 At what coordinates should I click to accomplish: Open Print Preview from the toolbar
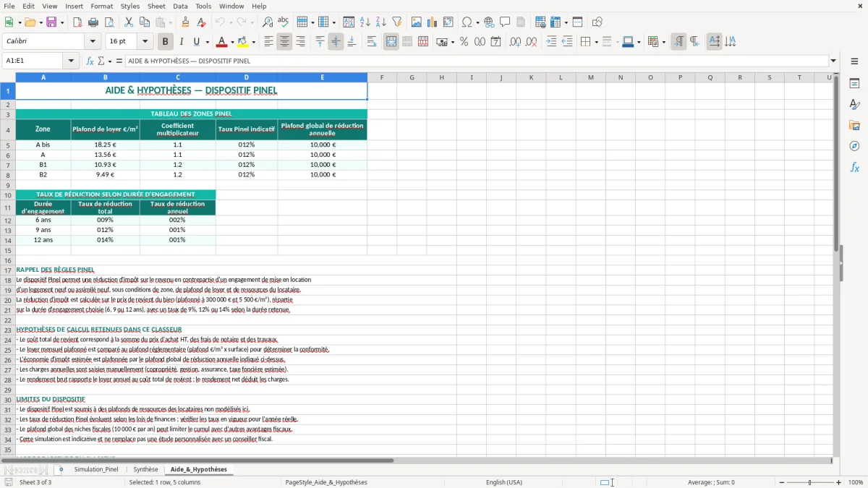click(109, 22)
